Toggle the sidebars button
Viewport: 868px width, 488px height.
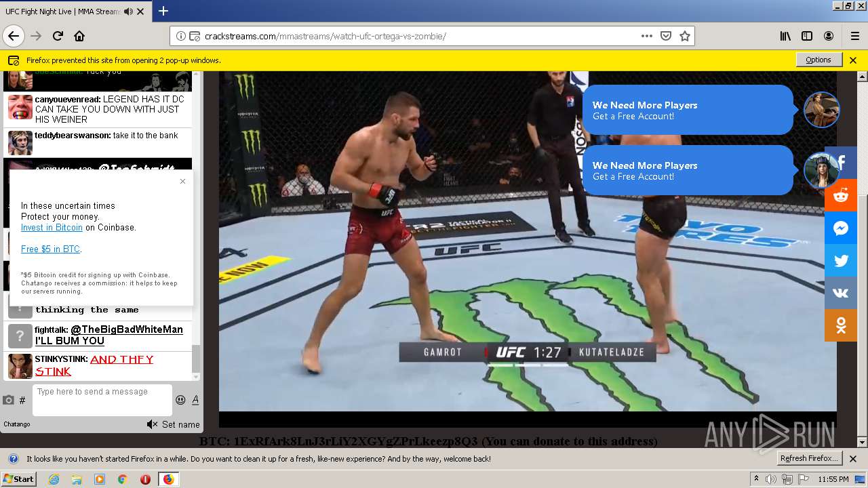tap(807, 36)
